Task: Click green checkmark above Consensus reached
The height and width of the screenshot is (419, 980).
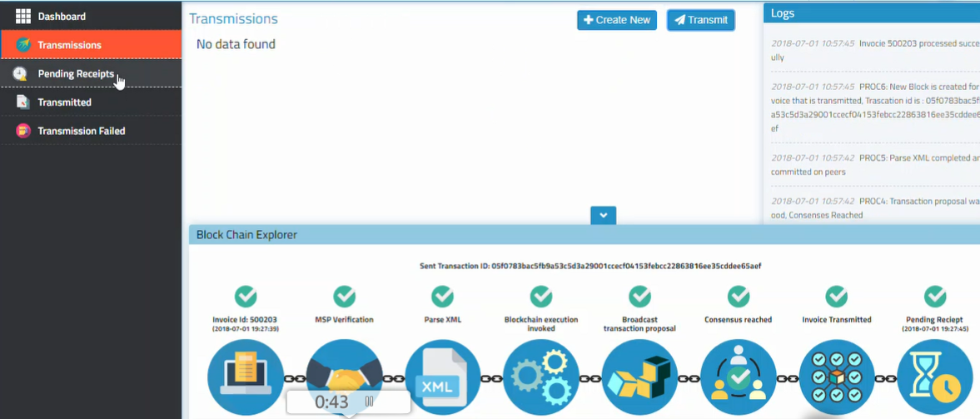Action: point(738,296)
